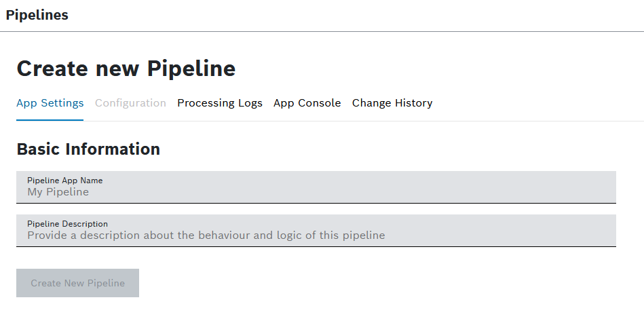
Task: Click the right end of the app name field
Action: pyautogui.click(x=604, y=187)
